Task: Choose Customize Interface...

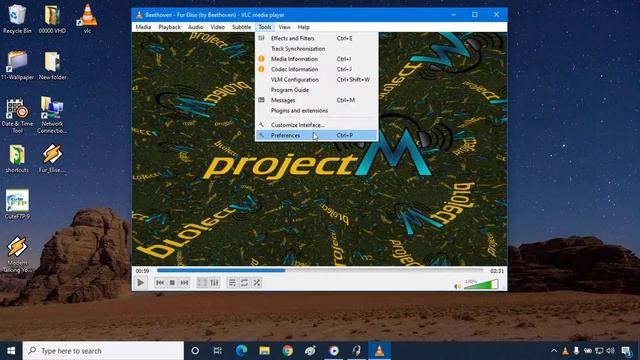Action: click(316, 125)
